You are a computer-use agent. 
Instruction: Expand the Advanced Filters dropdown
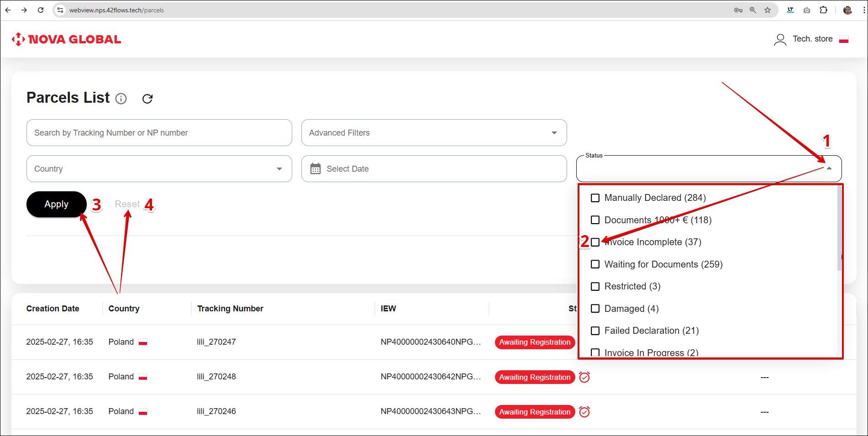click(434, 133)
